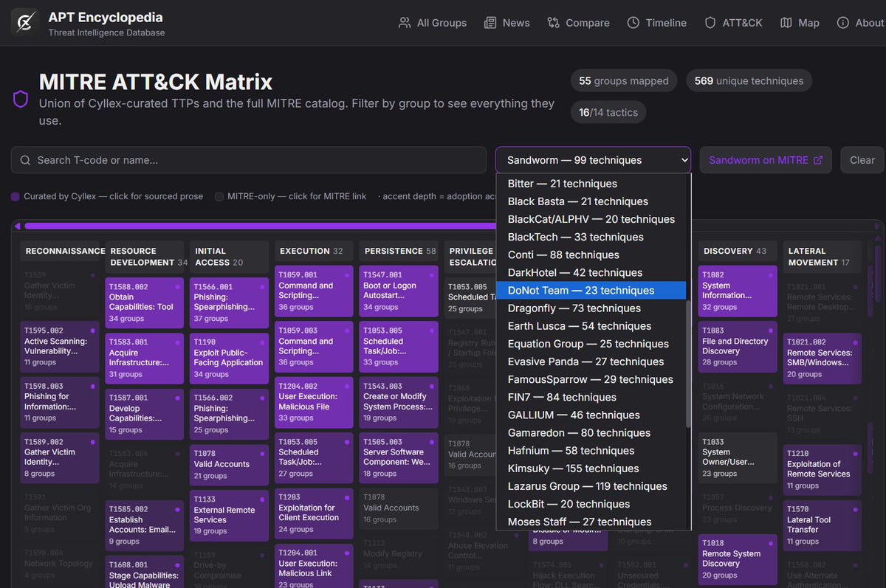
Task: Click the APT Encyclopedia logo icon
Action: (24, 23)
